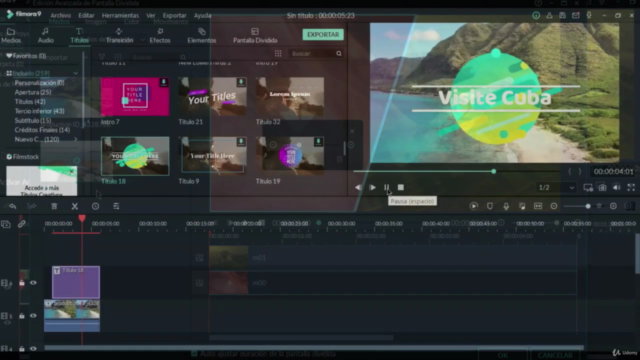Select the Personalización (0) category
The height and width of the screenshot is (360, 640).
[39, 83]
